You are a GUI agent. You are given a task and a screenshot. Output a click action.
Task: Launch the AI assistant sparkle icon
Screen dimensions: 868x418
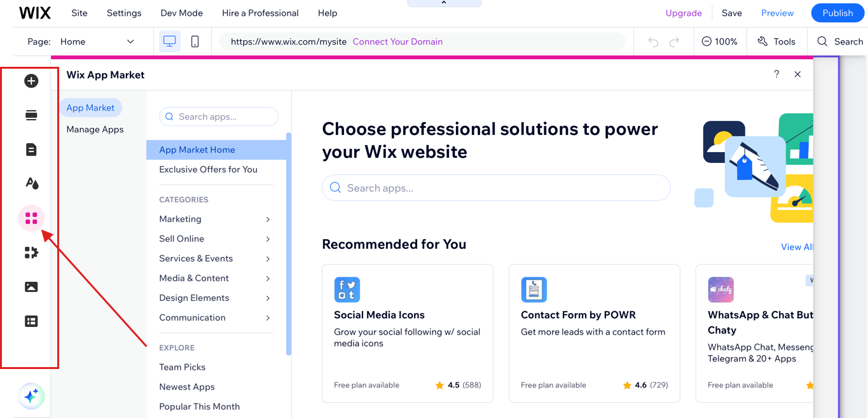31,396
